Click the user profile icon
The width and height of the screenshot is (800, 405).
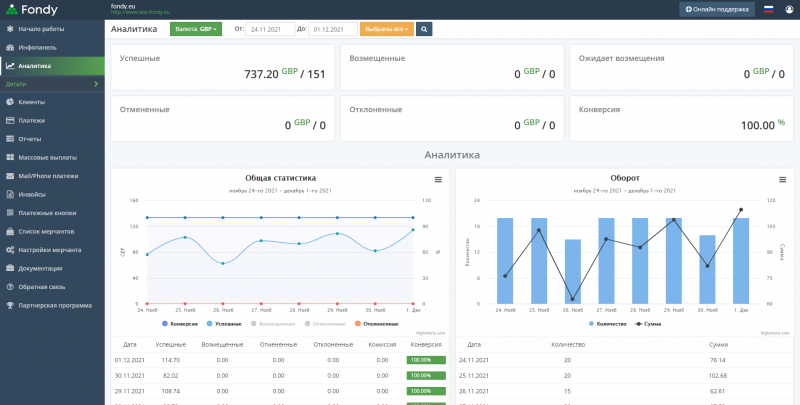click(789, 9)
